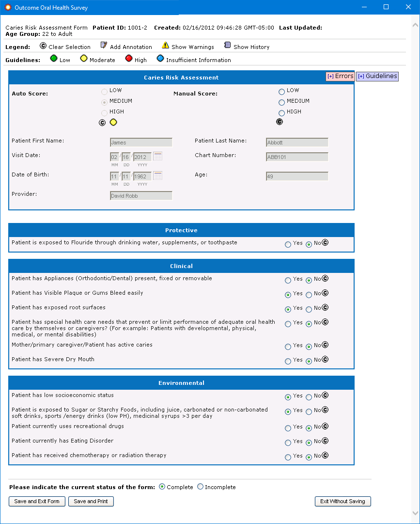Clear selection for recreational drugs question

coord(325,427)
